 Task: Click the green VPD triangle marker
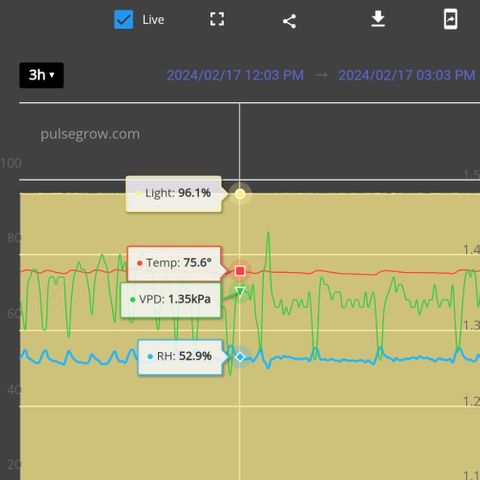(x=240, y=291)
